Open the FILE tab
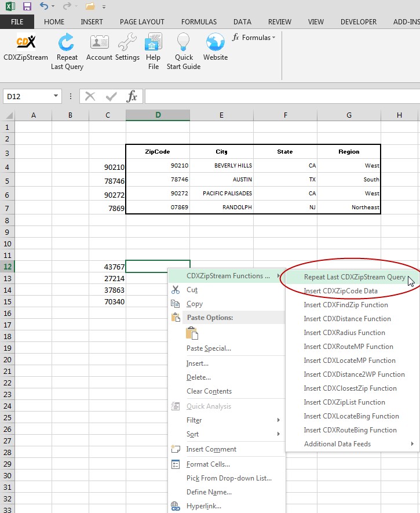The image size is (420, 513). pyautogui.click(x=17, y=22)
